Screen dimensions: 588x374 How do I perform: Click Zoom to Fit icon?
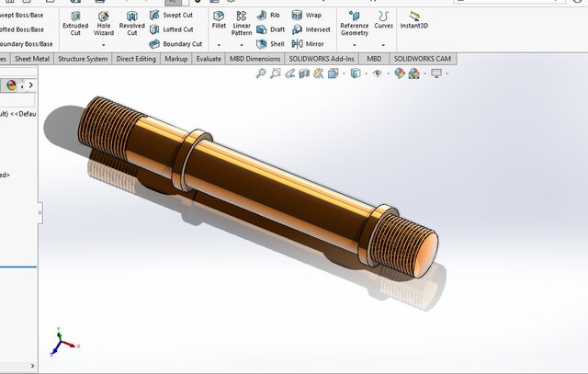(261, 74)
